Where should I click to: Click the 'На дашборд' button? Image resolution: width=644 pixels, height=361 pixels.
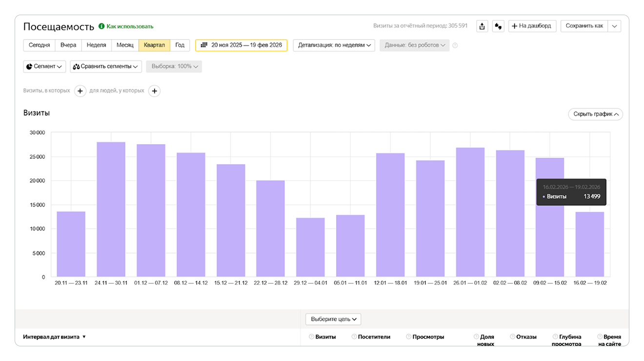532,26
